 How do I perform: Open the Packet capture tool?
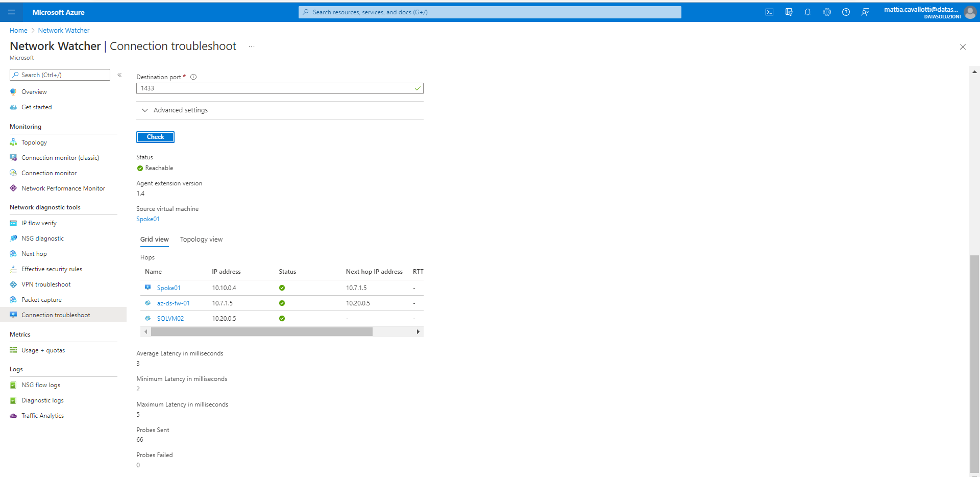(x=41, y=299)
